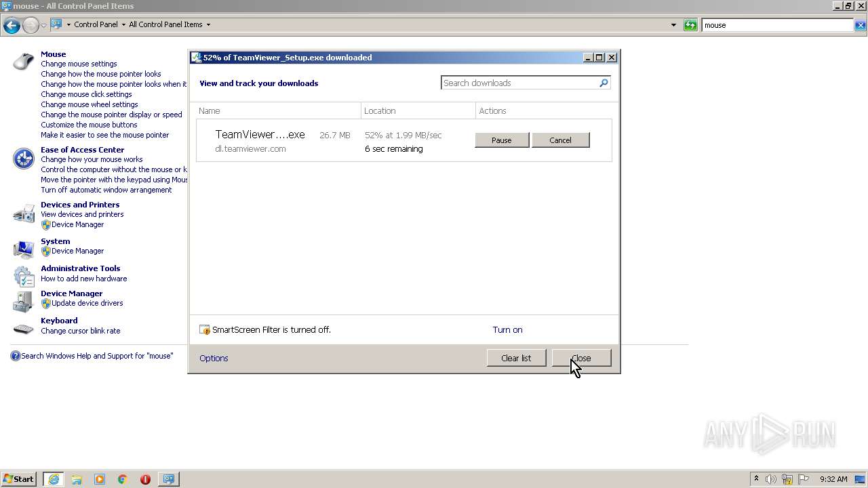Image resolution: width=868 pixels, height=488 pixels.
Task: Launch Windows Media Player from taskbar
Action: pyautogui.click(x=100, y=479)
